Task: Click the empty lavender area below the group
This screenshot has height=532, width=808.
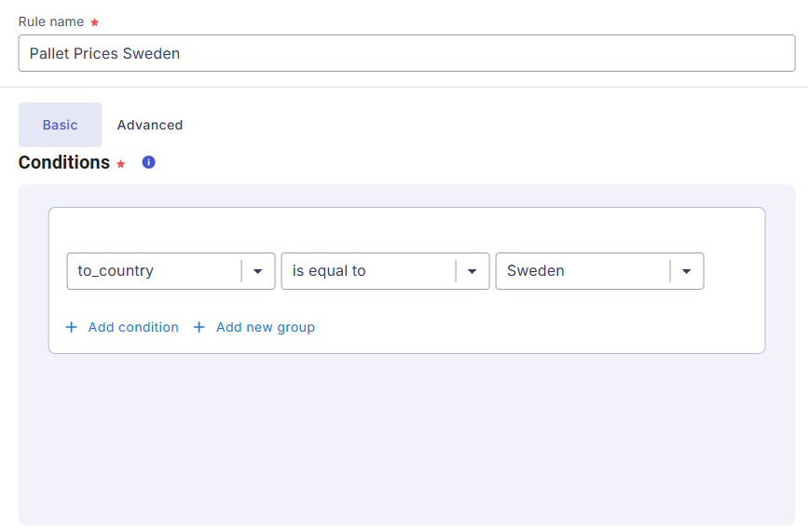Action: (x=406, y=438)
